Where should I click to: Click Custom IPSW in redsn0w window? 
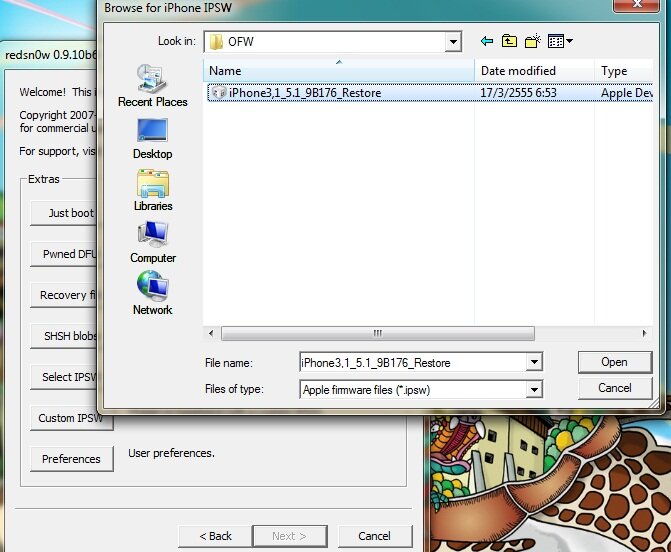71,419
